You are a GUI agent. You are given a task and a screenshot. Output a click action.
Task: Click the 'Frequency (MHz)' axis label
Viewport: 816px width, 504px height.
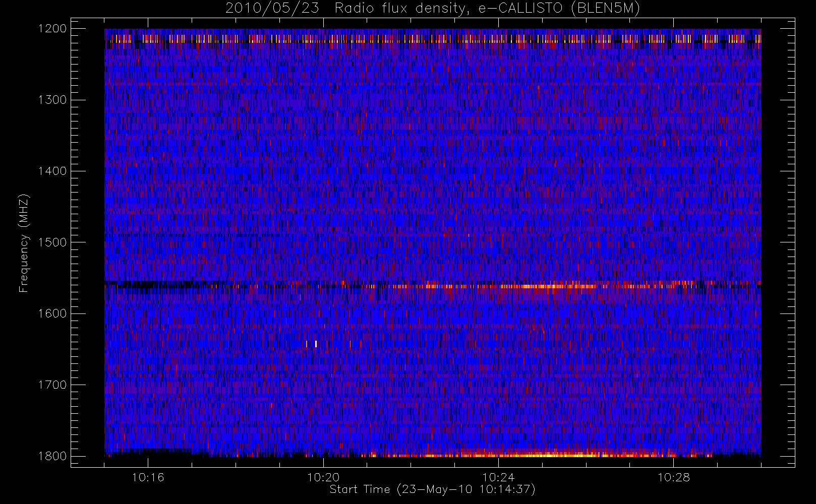tap(23, 243)
